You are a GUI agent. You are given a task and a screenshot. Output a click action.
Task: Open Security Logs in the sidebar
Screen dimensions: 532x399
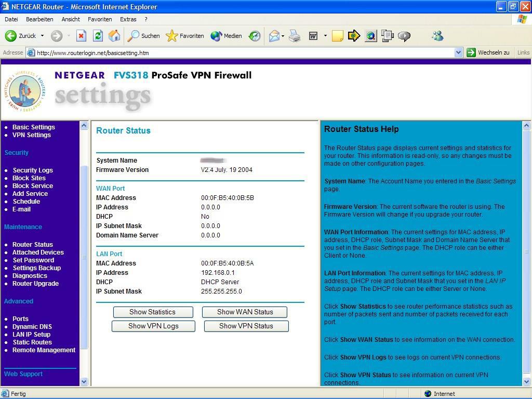33,170
